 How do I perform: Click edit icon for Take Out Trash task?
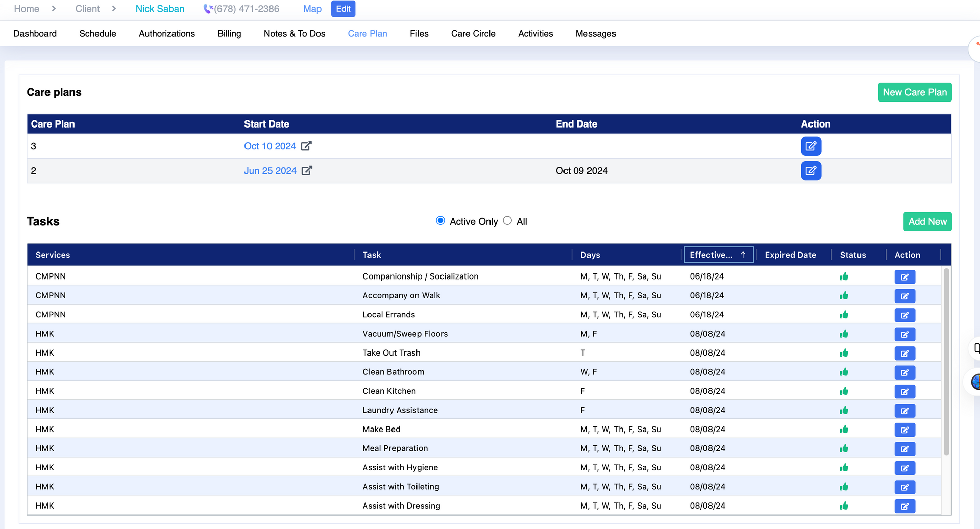click(904, 354)
